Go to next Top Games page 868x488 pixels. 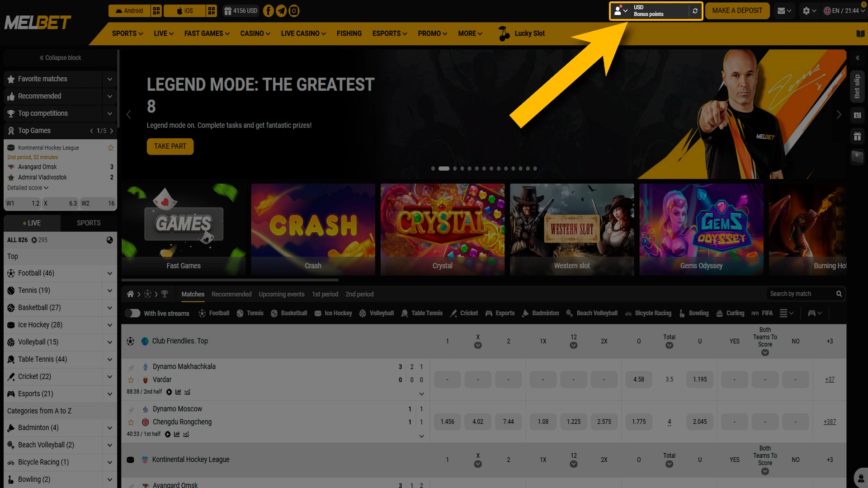[112, 131]
